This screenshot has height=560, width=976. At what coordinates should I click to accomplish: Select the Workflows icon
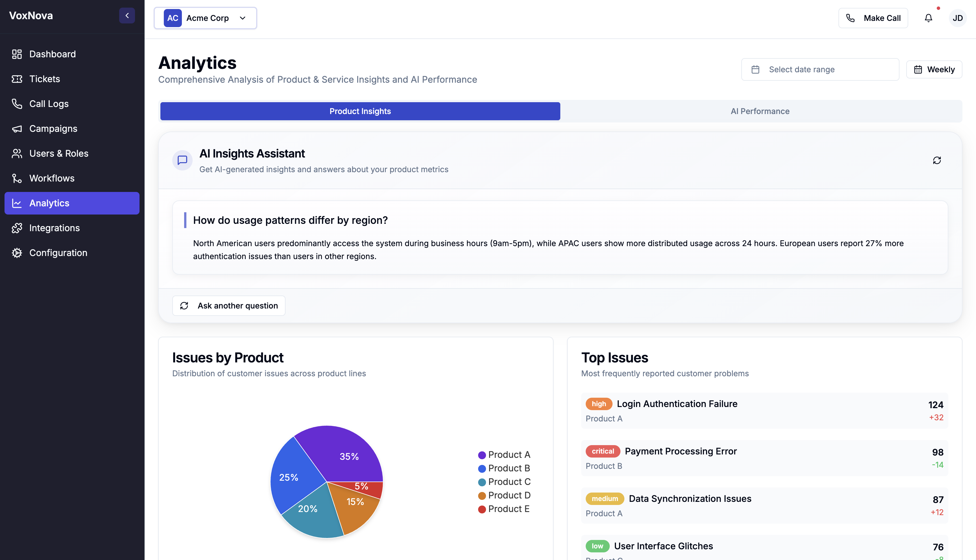click(x=17, y=178)
